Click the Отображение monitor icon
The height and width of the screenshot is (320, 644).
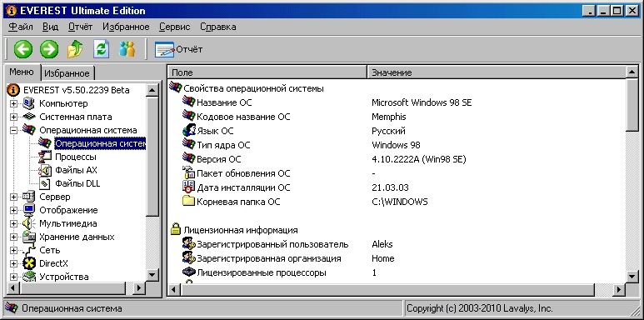coord(29,210)
